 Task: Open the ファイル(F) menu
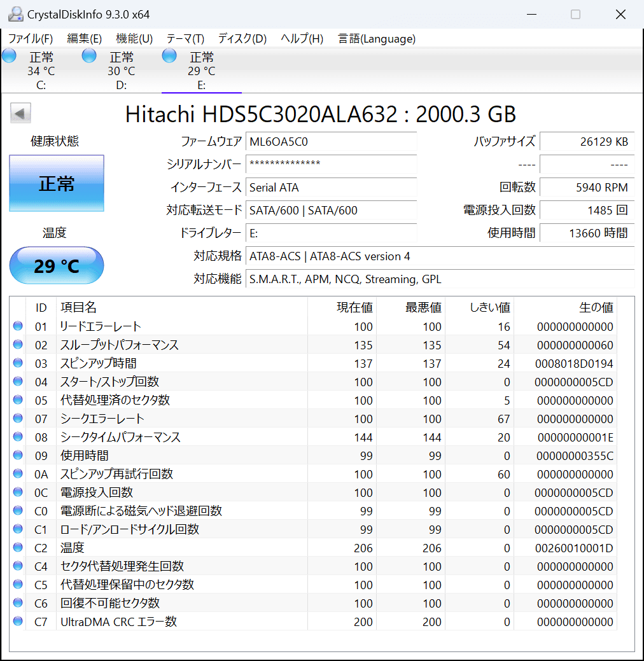[31, 39]
